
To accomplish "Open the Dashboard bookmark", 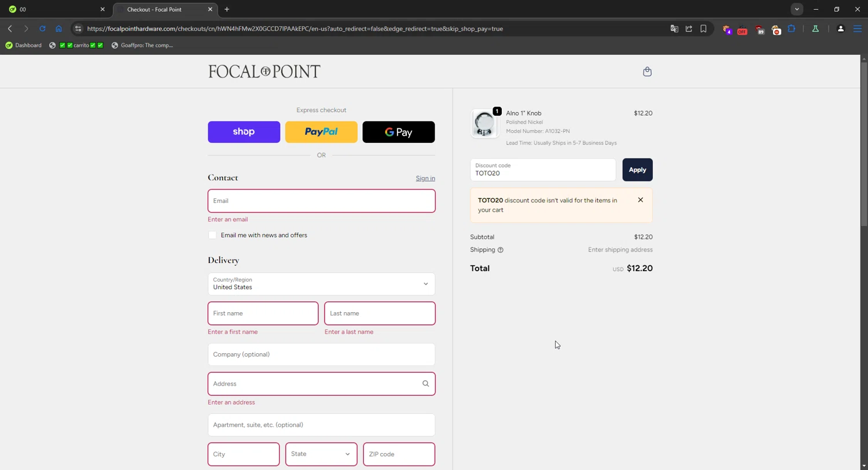I will click(x=23, y=45).
